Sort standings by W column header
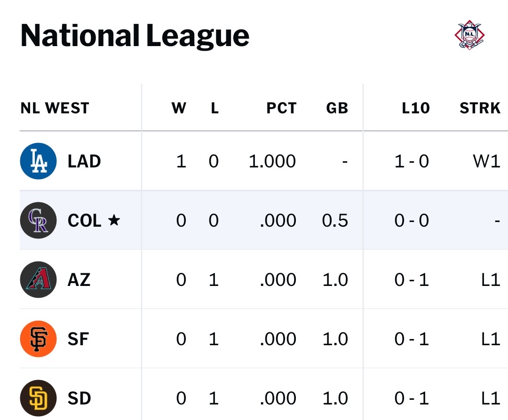The height and width of the screenshot is (420, 508). (x=179, y=108)
